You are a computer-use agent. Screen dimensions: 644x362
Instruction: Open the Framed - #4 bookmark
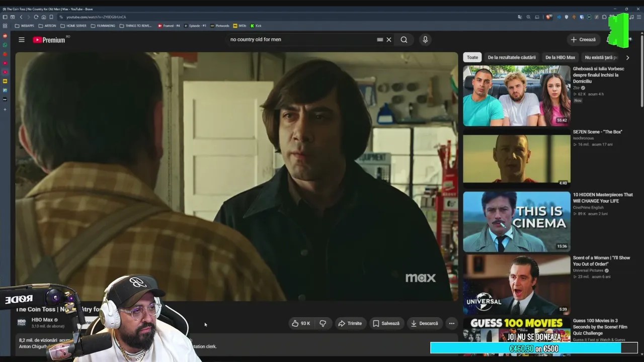tap(169, 26)
